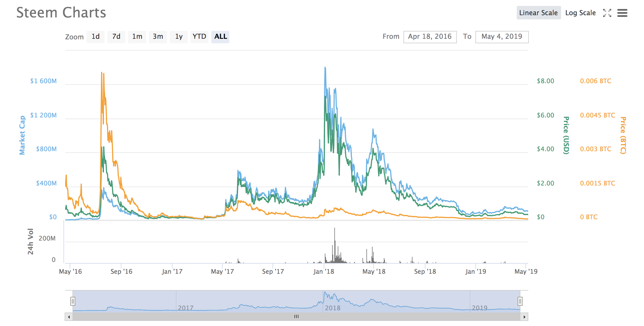
Task: Edit the From date field
Action: 430,37
